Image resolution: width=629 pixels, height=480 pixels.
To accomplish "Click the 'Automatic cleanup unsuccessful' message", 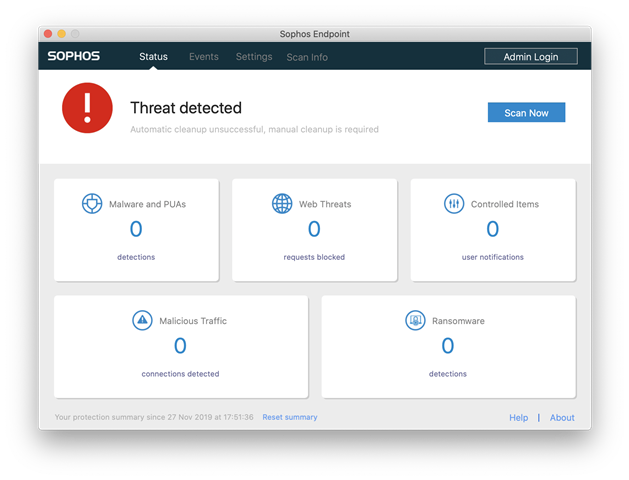I will [254, 130].
